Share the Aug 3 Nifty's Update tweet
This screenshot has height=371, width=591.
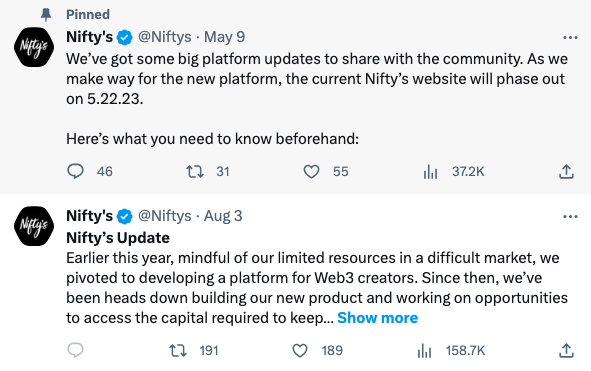(x=566, y=351)
